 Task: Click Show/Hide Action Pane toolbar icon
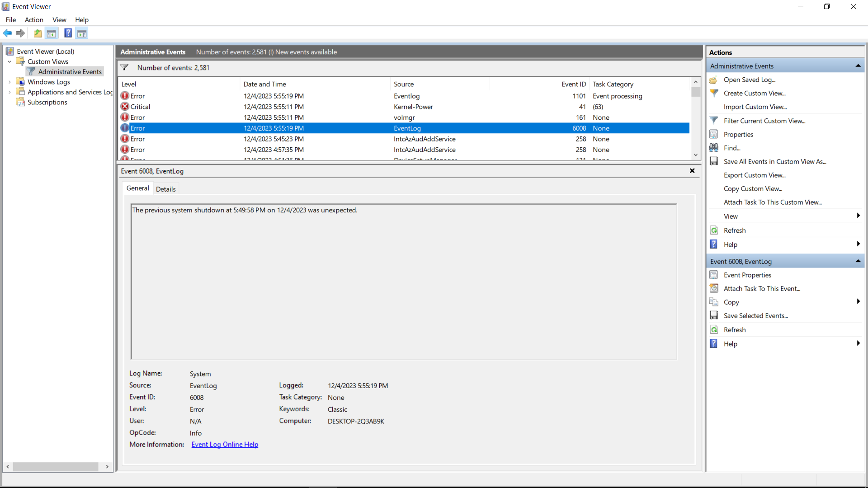(x=82, y=33)
